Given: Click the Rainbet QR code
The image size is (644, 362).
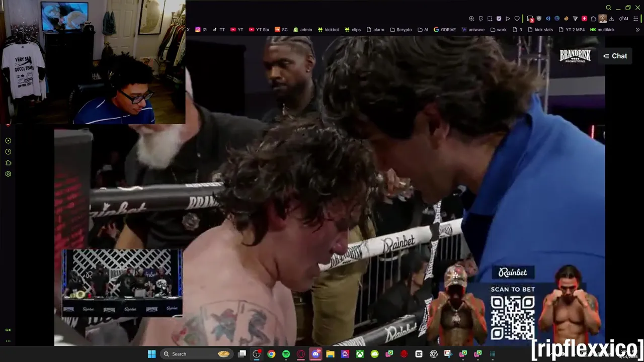Looking at the screenshot, I should click(512, 318).
